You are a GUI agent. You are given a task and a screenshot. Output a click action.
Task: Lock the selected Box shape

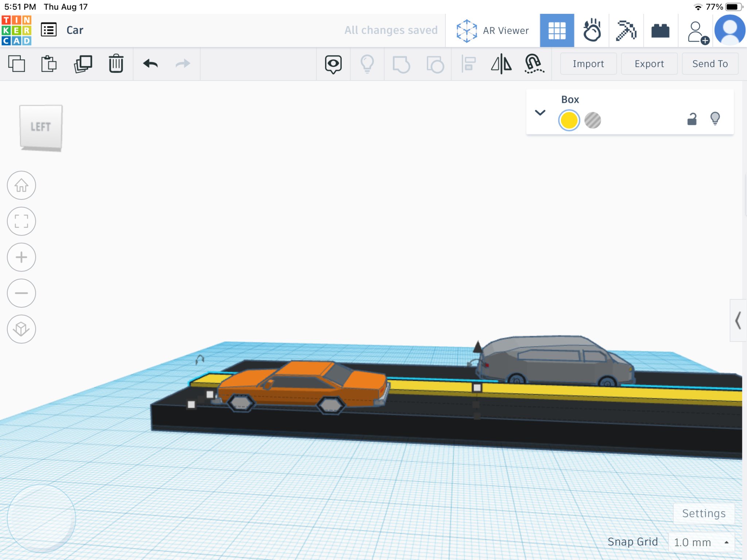[692, 119]
